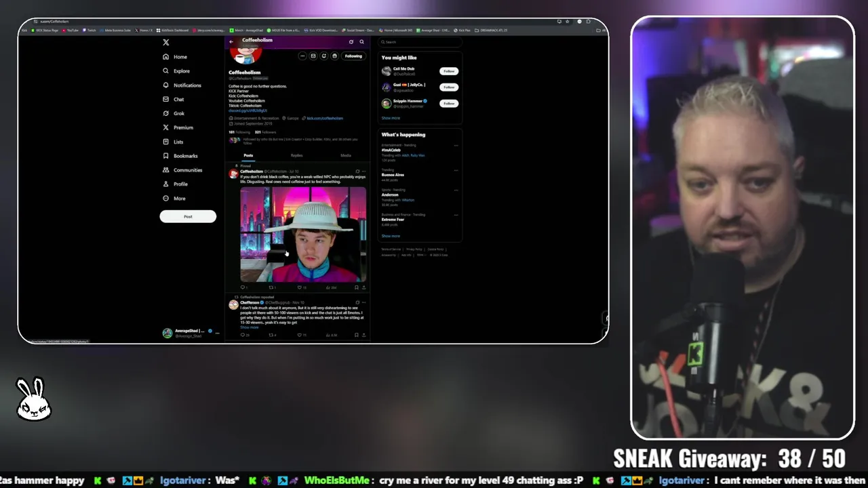Expand Chefferson post with Show more

tap(250, 327)
